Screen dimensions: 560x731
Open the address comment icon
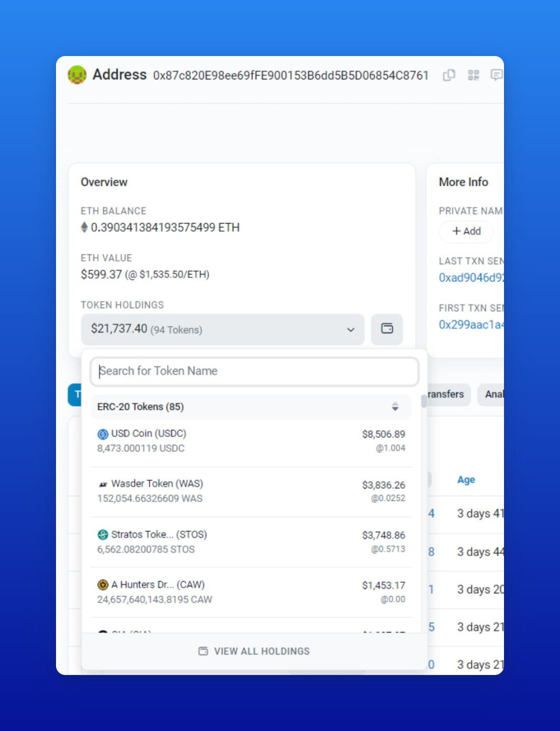(497, 75)
